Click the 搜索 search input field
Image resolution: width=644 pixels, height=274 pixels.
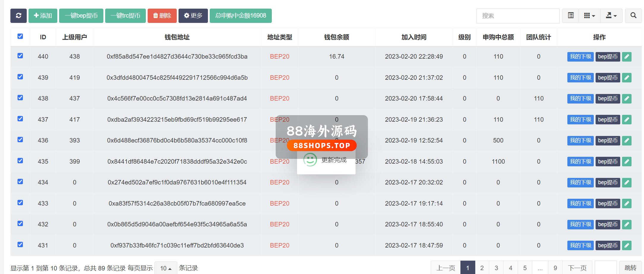click(x=517, y=16)
